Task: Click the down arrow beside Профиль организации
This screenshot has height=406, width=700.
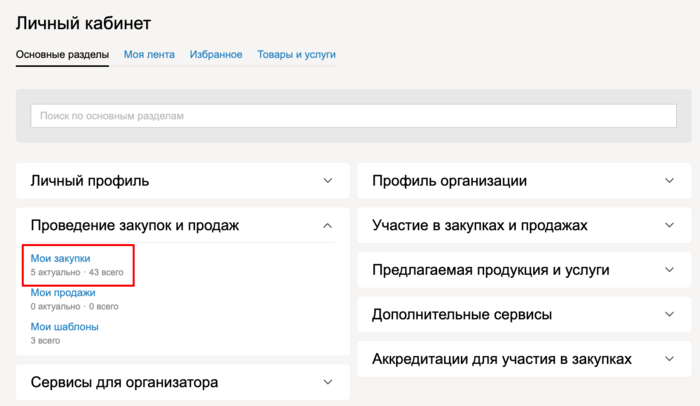Action: pos(669,181)
